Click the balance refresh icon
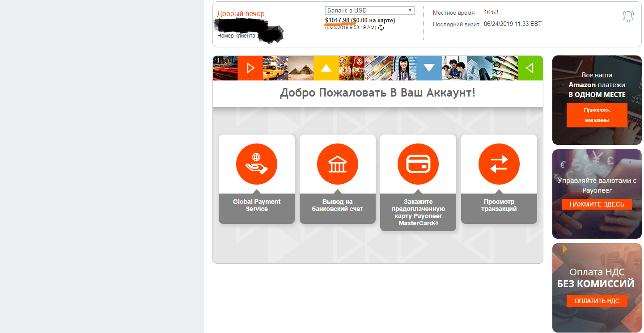This screenshot has height=333, width=644. pos(381,28)
